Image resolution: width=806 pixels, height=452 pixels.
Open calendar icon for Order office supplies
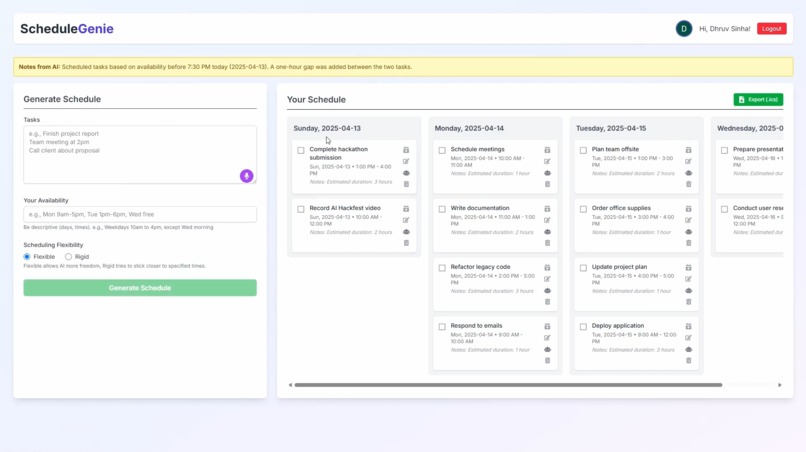pyautogui.click(x=688, y=209)
